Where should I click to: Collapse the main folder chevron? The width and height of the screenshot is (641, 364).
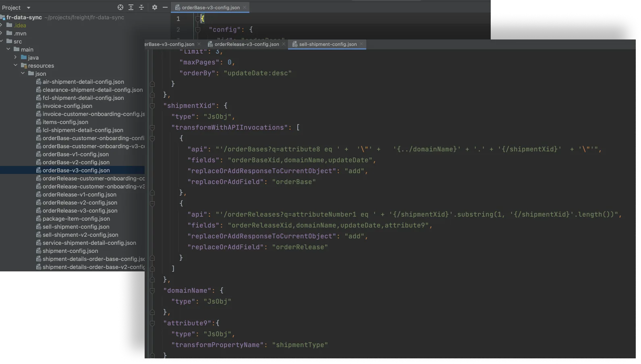pos(8,50)
